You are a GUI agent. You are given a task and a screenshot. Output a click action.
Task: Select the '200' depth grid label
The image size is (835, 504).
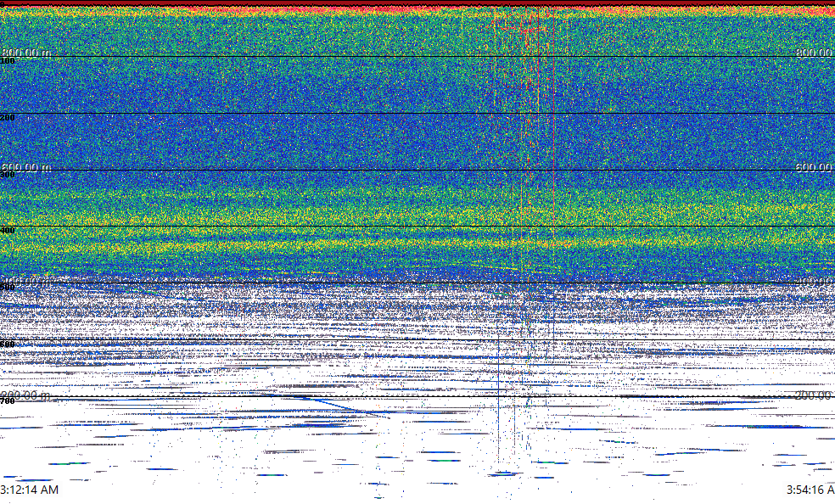[x=8, y=118]
